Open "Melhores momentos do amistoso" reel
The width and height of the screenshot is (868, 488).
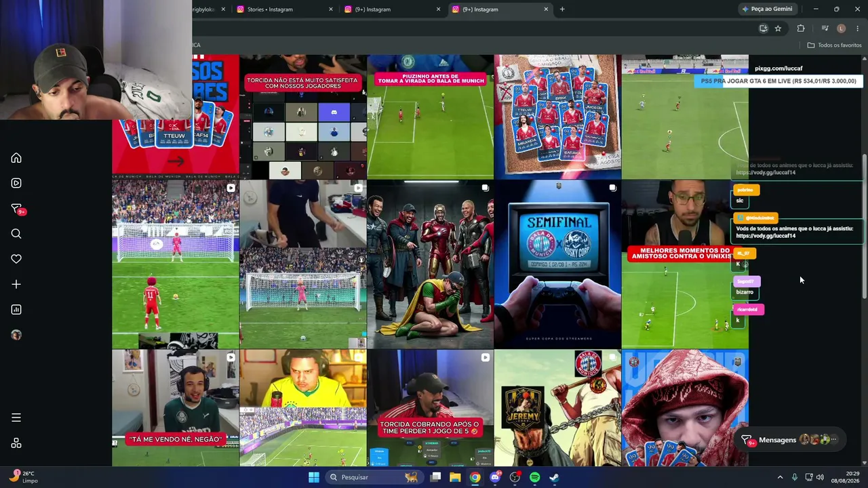click(685, 264)
